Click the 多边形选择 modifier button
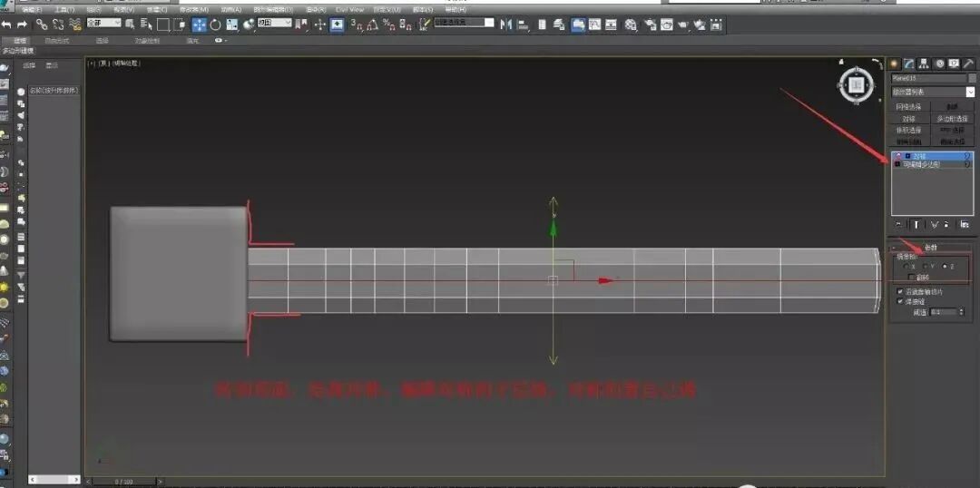 coord(953,119)
